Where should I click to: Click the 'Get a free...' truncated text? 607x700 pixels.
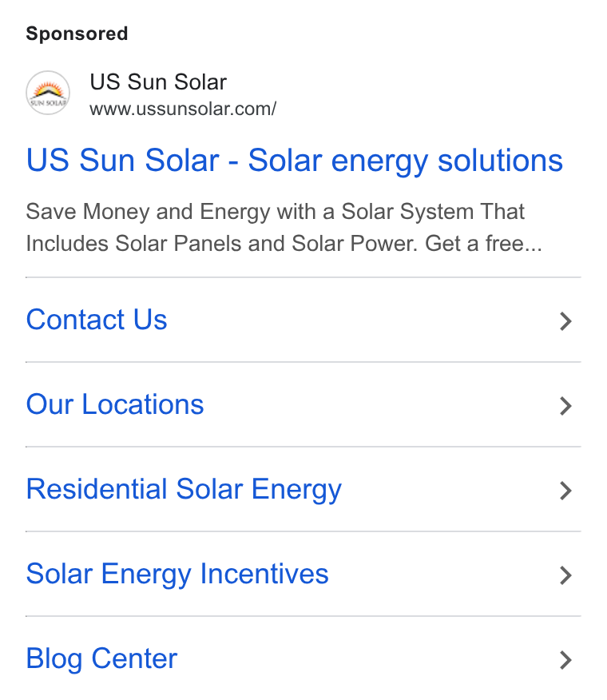click(483, 244)
